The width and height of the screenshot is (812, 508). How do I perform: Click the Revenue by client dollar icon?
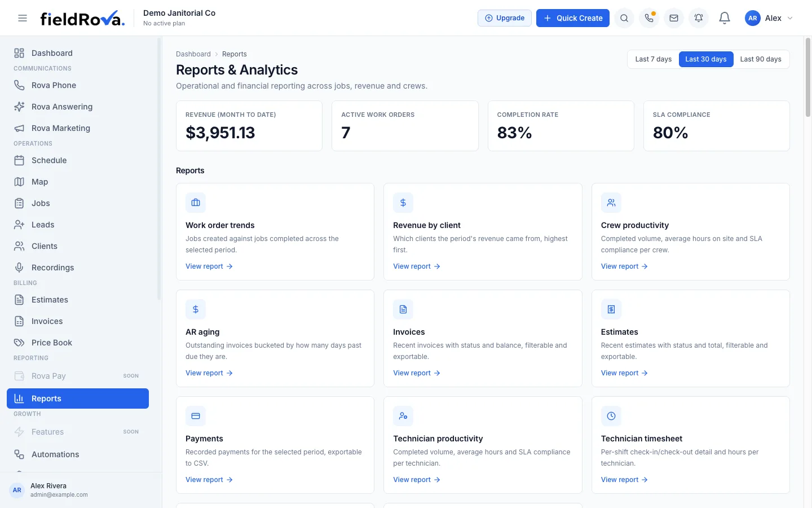(403, 203)
